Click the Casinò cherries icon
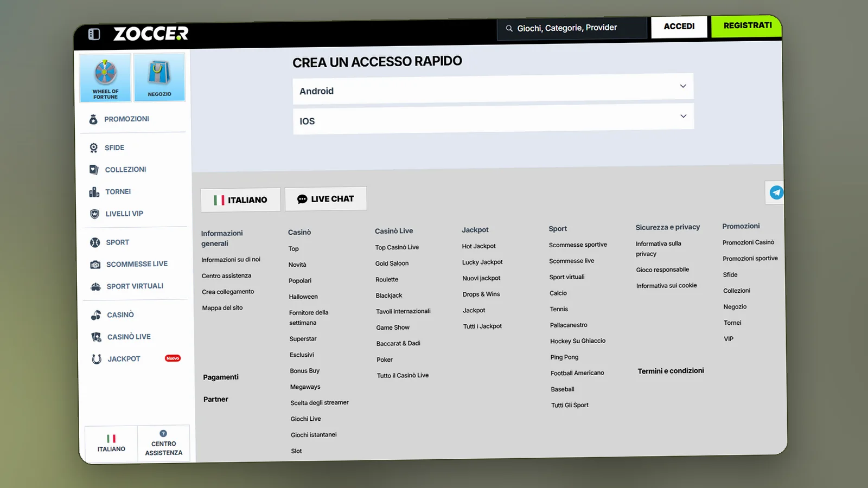868x488 pixels. pyautogui.click(x=96, y=315)
